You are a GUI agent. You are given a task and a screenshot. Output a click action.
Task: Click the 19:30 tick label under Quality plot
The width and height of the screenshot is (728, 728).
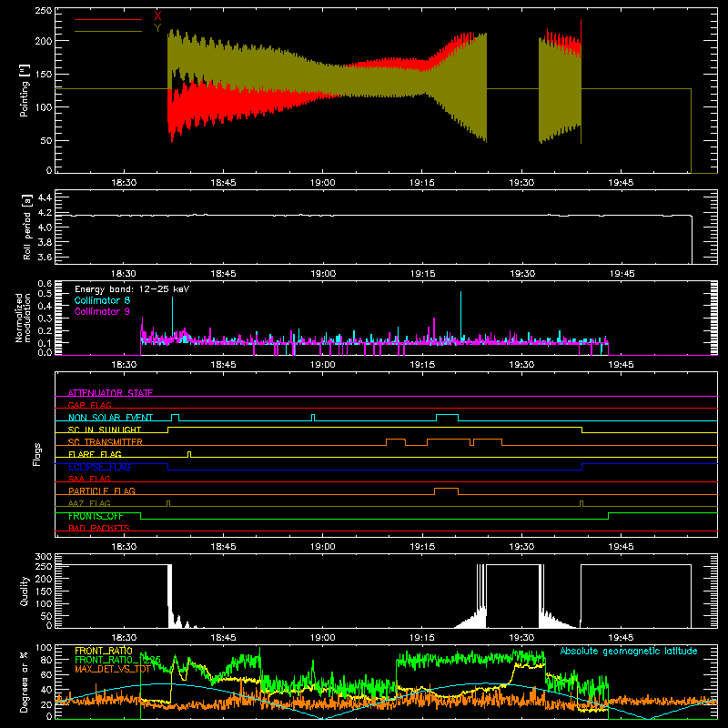521,638
